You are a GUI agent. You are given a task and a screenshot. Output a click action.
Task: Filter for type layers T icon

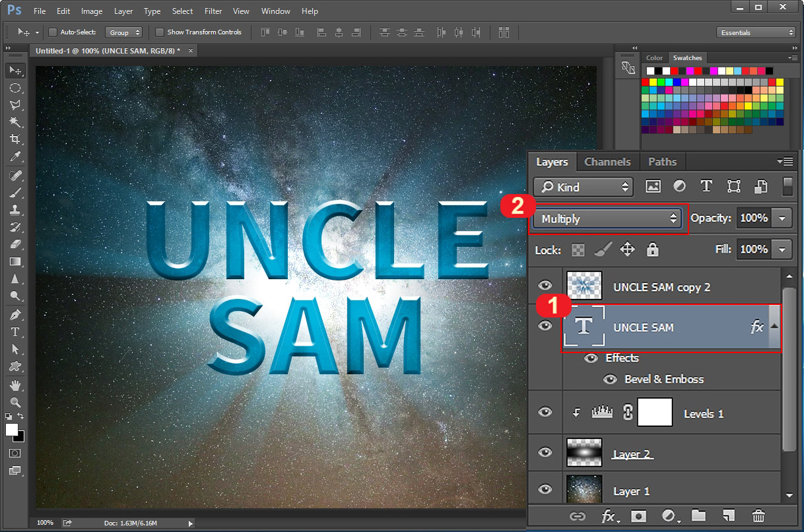(706, 187)
